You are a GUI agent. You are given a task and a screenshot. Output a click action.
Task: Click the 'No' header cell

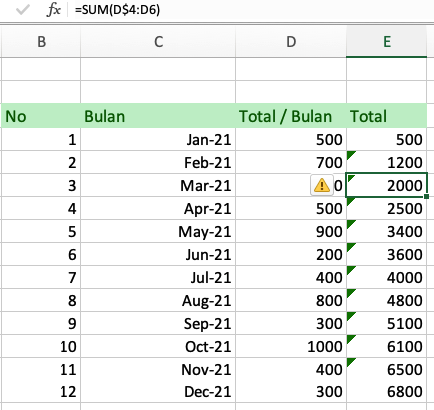[41, 116]
